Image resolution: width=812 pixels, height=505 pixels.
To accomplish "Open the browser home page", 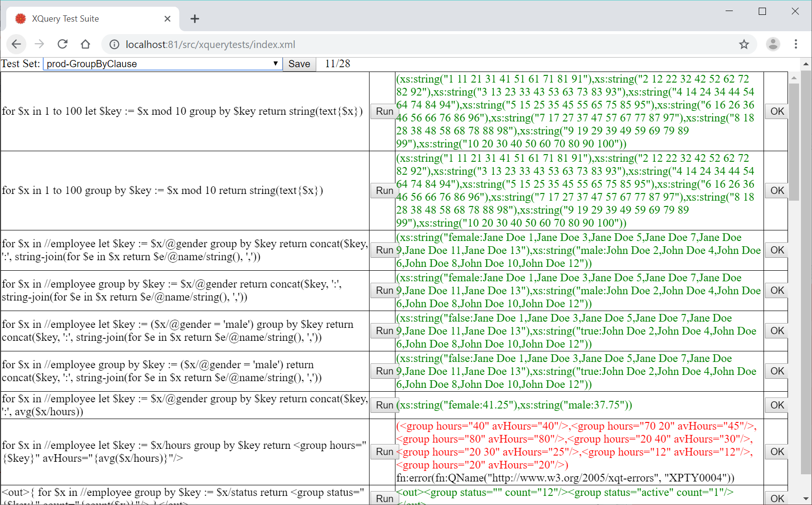I will pyautogui.click(x=85, y=44).
